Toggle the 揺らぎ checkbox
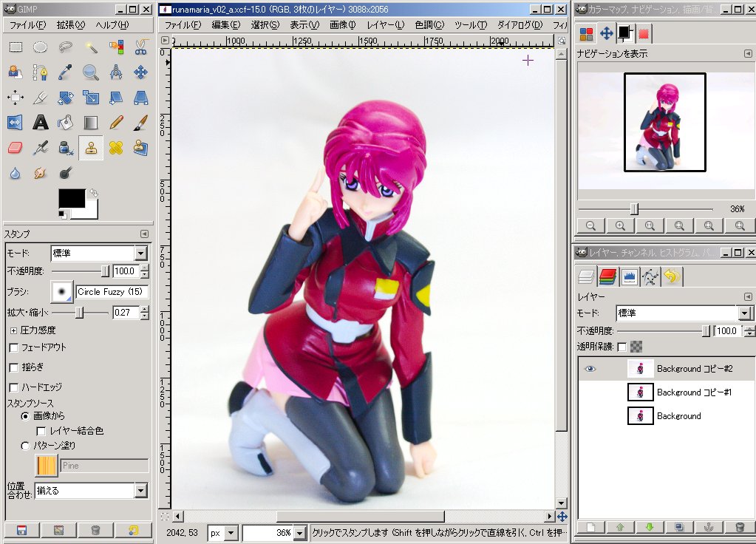 (x=14, y=367)
